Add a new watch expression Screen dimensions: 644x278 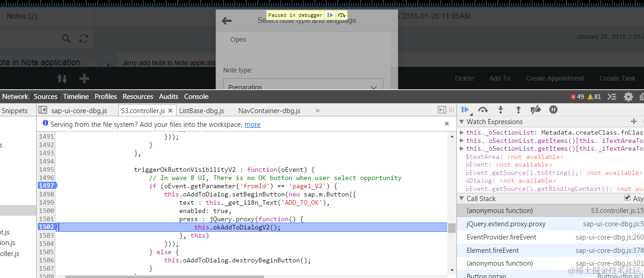(x=634, y=121)
